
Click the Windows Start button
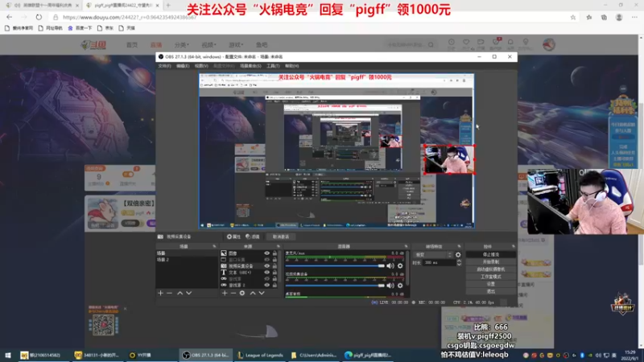8,355
